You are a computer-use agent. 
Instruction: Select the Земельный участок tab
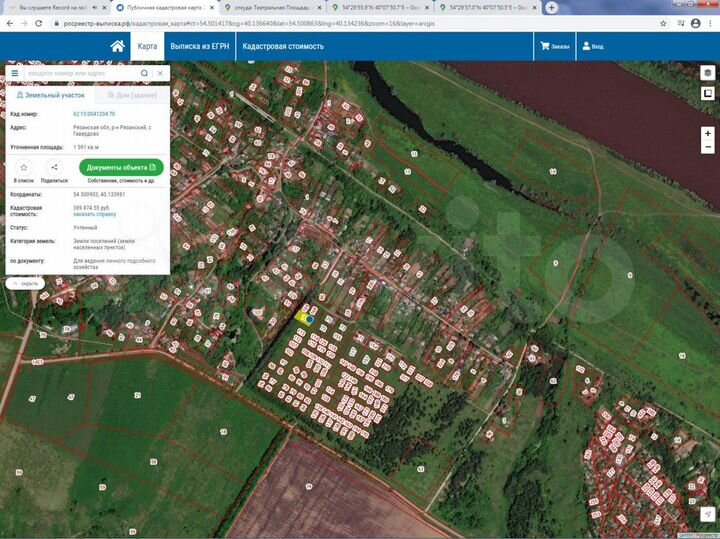coord(51,95)
